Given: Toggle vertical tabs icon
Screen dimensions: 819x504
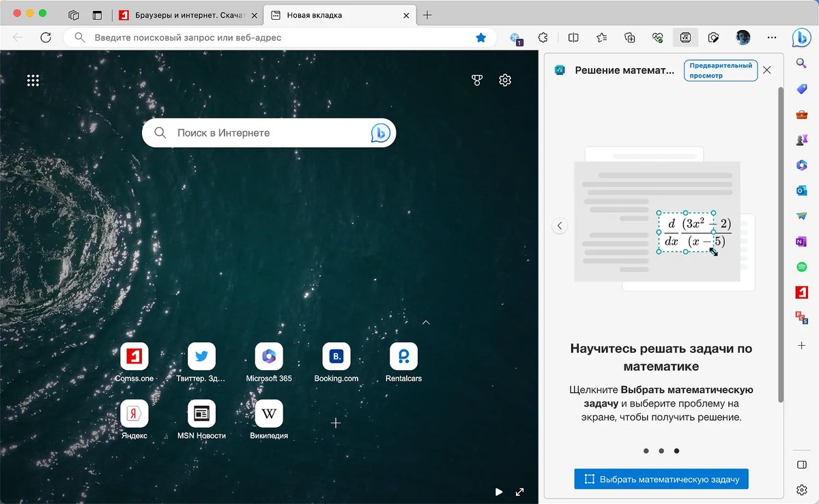Looking at the screenshot, I should (x=97, y=14).
